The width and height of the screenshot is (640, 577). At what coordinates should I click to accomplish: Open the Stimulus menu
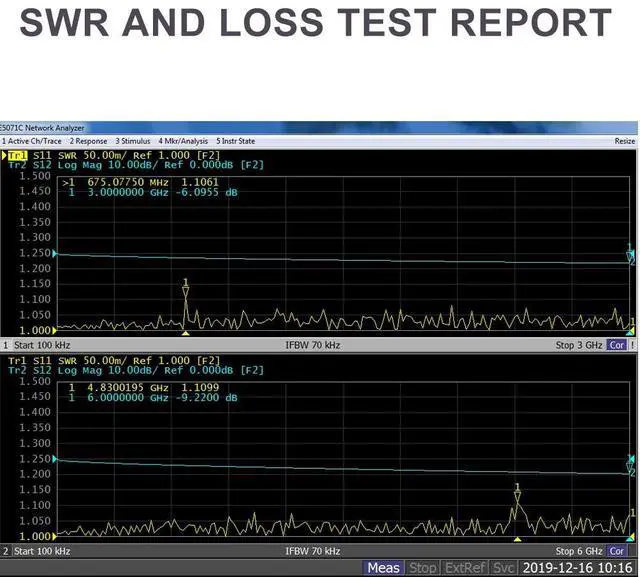[x=133, y=141]
